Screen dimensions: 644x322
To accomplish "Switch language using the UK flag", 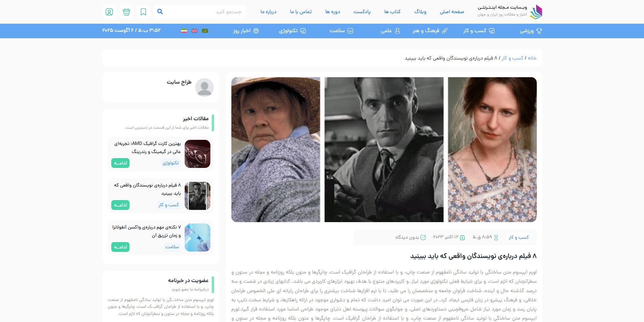I will coord(194,30).
